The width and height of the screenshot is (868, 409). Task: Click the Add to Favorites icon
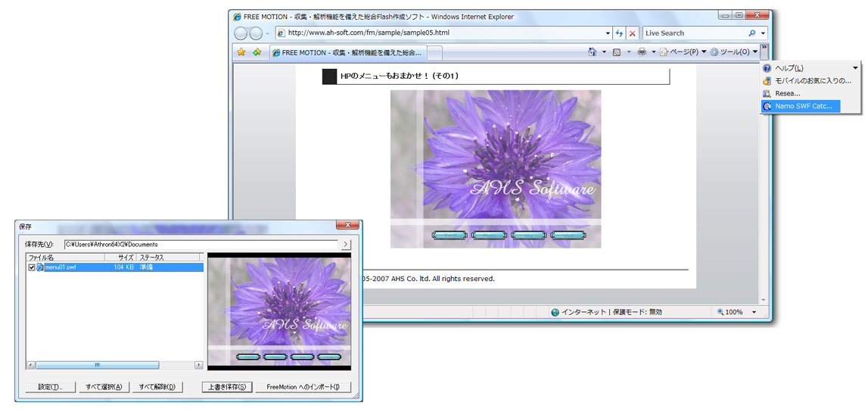click(257, 52)
